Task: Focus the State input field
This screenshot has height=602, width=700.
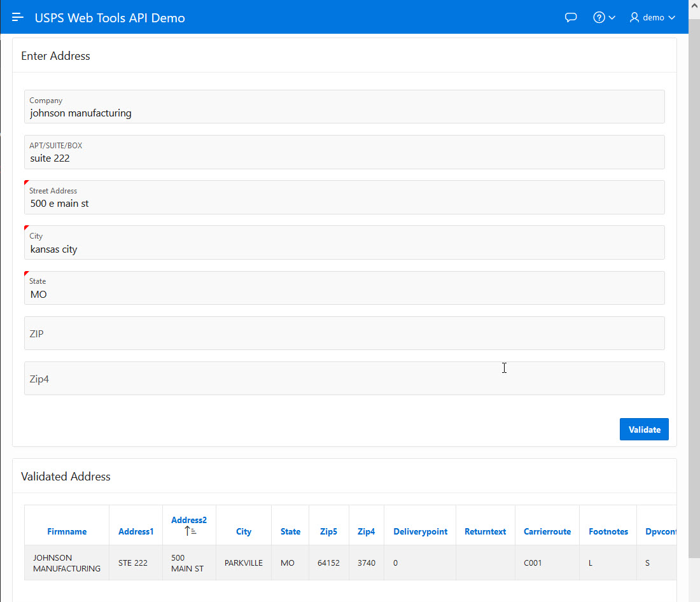Action: point(344,288)
